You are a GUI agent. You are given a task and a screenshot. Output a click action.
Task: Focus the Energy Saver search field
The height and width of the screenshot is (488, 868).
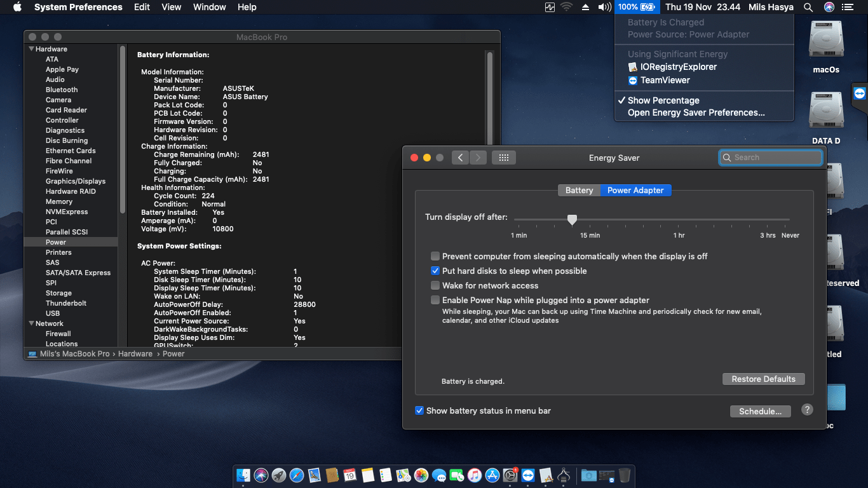pos(770,158)
